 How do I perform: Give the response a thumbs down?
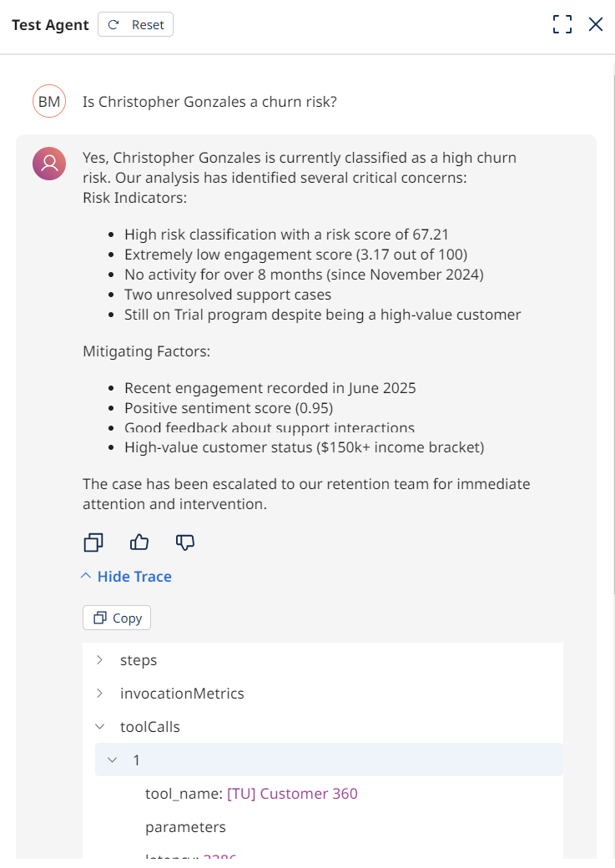point(184,542)
